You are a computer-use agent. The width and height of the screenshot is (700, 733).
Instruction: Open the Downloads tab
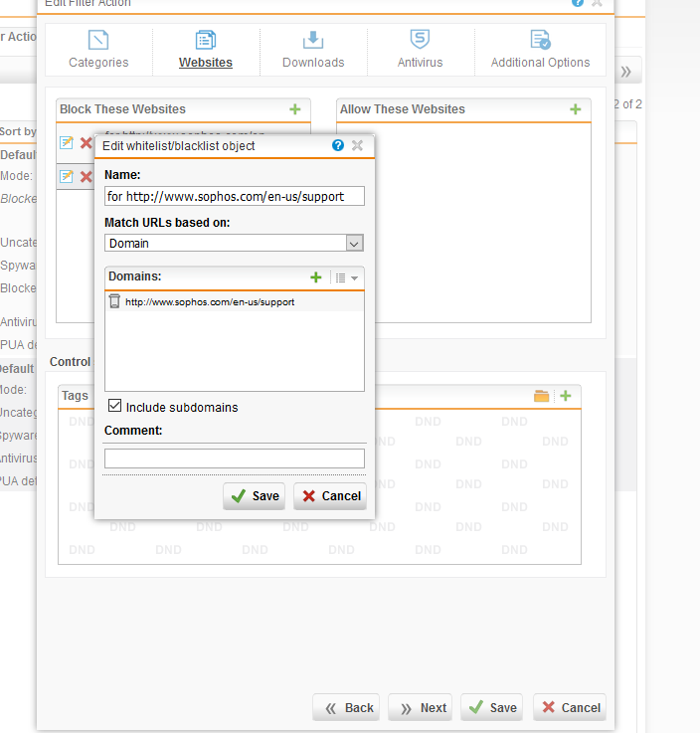(313, 50)
